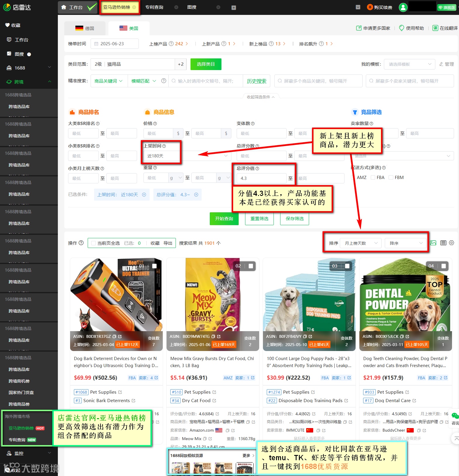The image size is (459, 476).
Task: Expand the 1688 sidebar menu
Action: [x=29, y=68]
